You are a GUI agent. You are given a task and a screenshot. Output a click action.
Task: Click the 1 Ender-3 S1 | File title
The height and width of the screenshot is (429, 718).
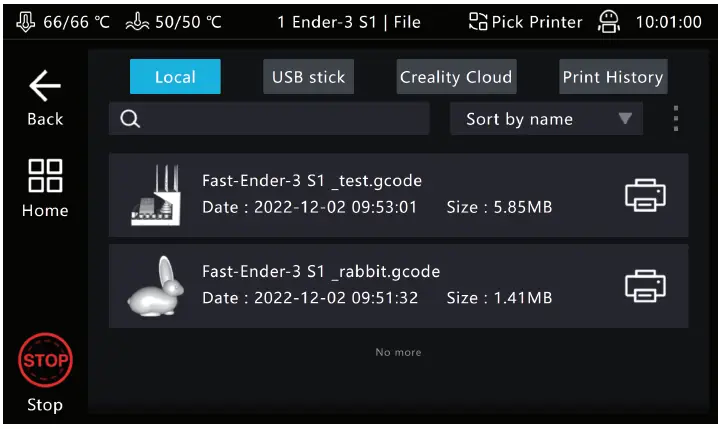point(349,22)
